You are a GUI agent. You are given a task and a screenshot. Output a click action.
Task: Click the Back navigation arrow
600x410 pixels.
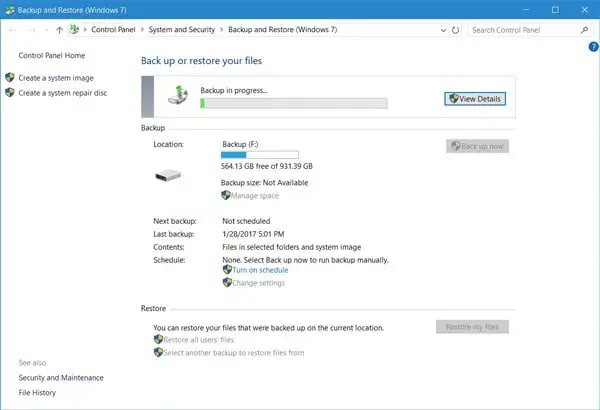click(11, 30)
